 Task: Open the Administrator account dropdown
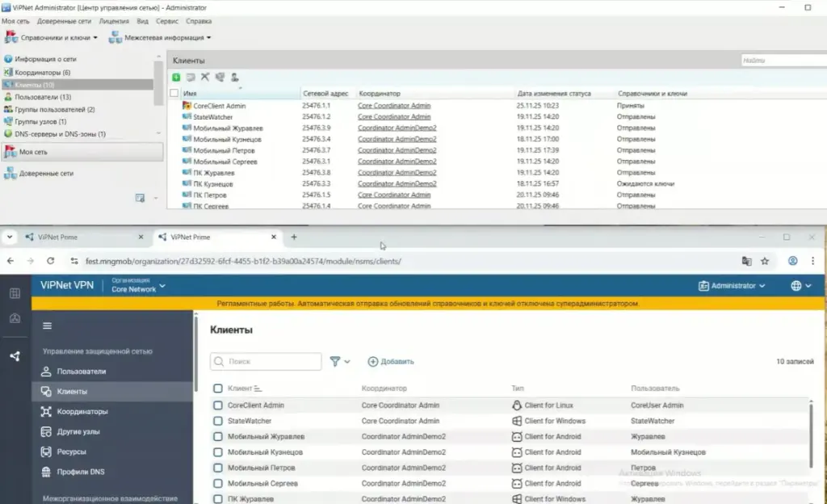pyautogui.click(x=732, y=286)
